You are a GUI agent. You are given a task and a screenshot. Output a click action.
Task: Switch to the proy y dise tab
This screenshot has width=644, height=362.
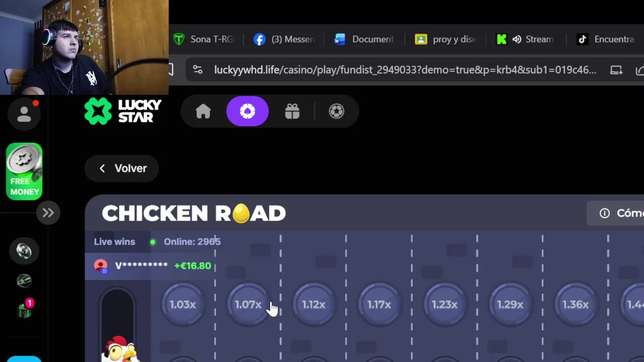click(x=446, y=39)
